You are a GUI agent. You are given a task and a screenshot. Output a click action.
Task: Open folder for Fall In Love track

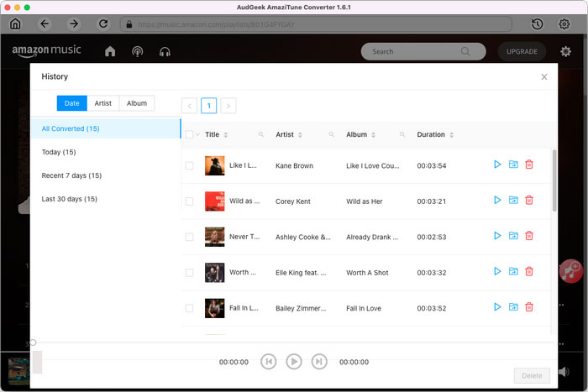513,307
